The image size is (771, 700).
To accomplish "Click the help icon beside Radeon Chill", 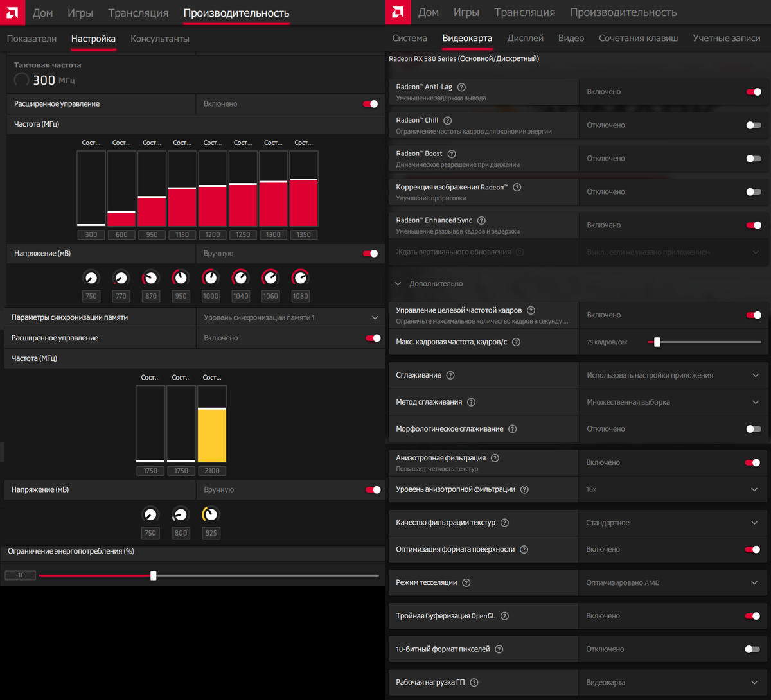I will 448,121.
